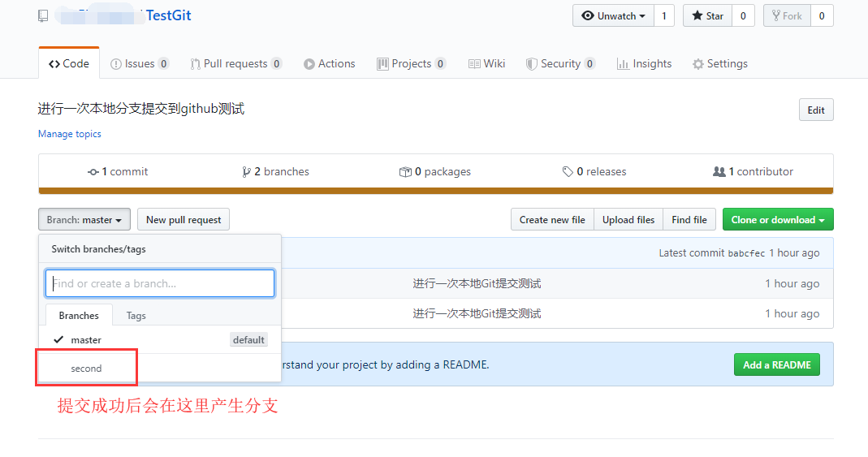Click the Latest commit 1 hour ago timestamp
Image resolution: width=868 pixels, height=457 pixels.
[794, 252]
